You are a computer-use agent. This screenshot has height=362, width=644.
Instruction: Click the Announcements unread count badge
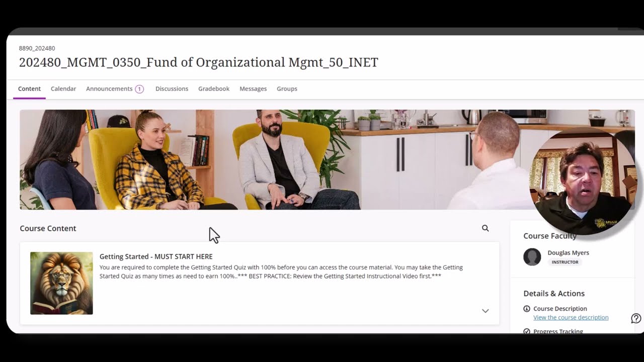click(x=139, y=89)
